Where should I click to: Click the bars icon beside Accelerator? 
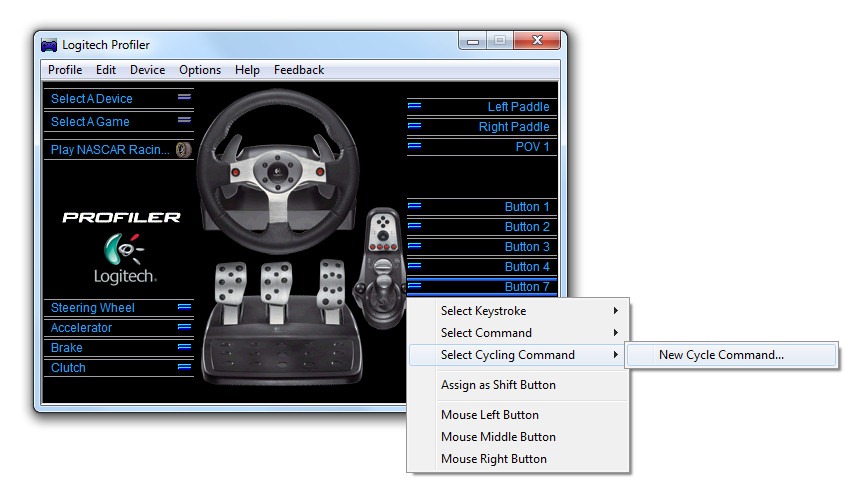[x=184, y=326]
